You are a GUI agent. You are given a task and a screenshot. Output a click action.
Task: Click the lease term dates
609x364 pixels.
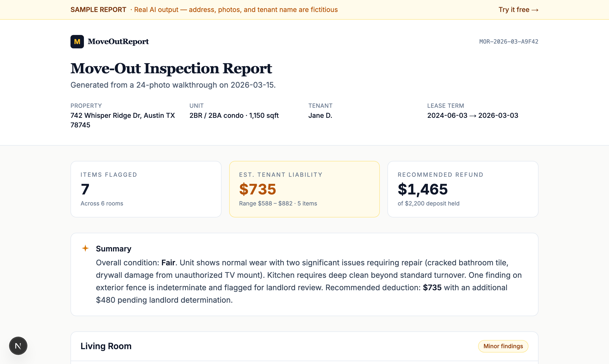473,115
